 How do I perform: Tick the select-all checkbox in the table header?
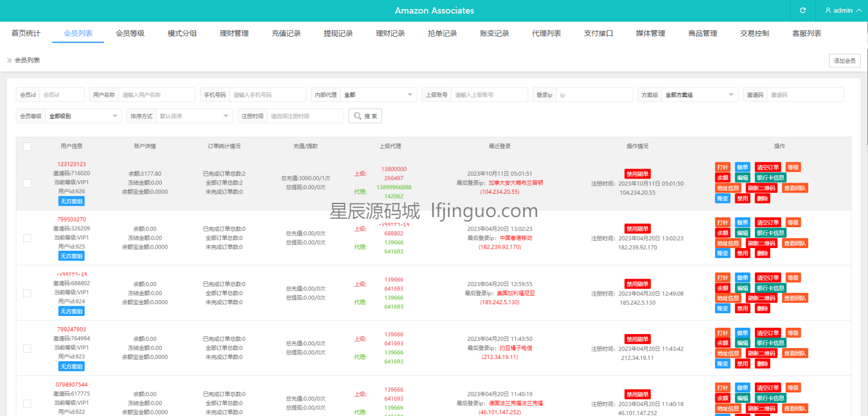click(27, 146)
